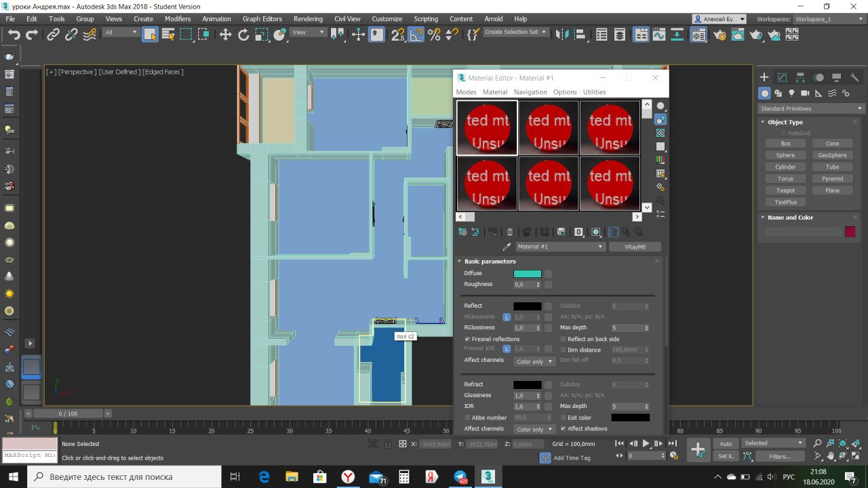Click the Undo arrow in main toolbar
Screen dimensions: 868x488
(x=14, y=35)
